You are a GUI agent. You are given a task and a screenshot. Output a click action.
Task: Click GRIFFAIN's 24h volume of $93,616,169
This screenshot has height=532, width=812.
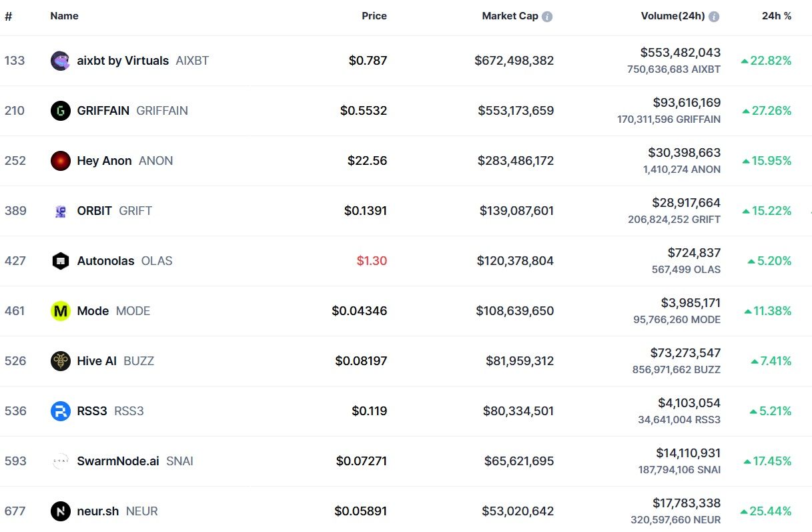click(687, 102)
